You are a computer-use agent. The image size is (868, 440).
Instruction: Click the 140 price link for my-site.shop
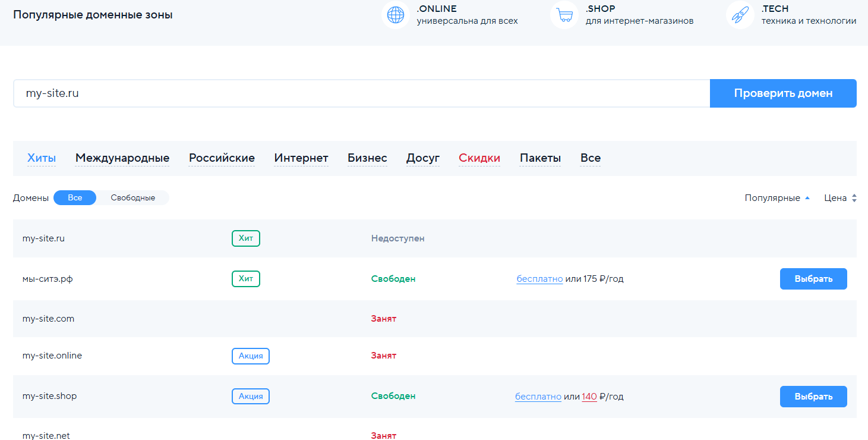pos(589,397)
